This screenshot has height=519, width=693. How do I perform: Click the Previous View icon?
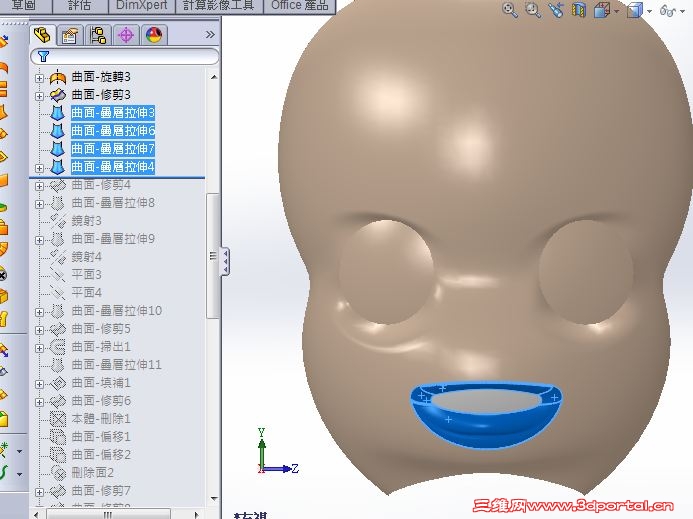coord(556,10)
